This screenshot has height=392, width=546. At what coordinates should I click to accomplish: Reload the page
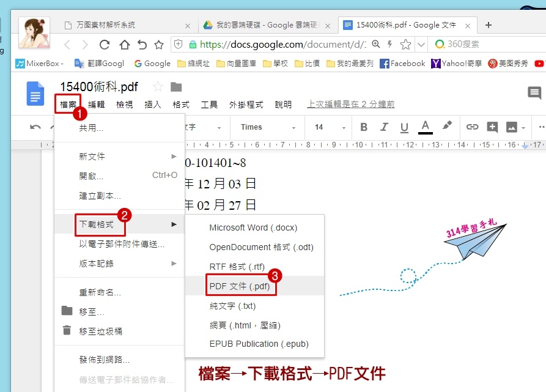pos(105,45)
